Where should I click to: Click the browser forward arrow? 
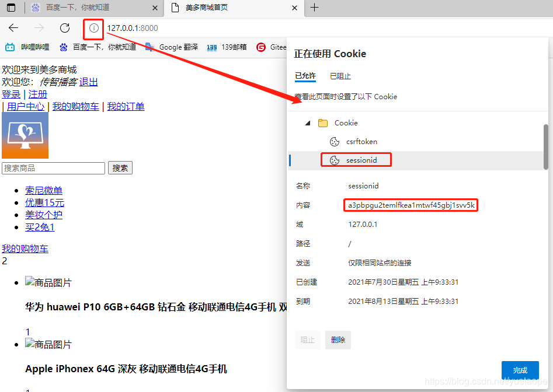point(39,28)
